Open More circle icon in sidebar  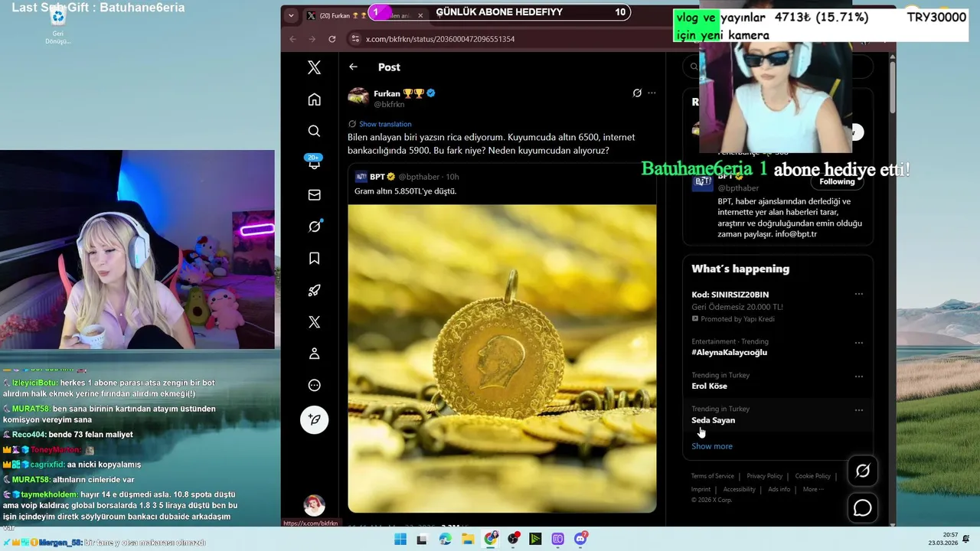(314, 386)
